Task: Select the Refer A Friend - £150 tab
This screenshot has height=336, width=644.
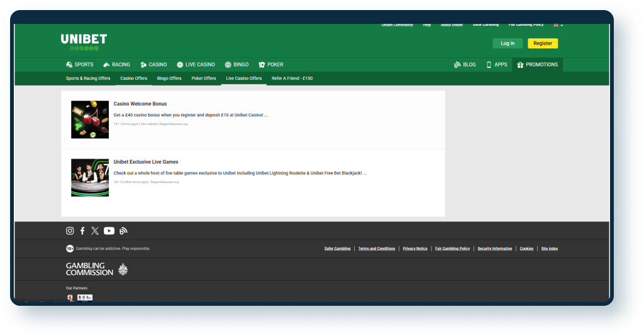Action: pyautogui.click(x=292, y=78)
